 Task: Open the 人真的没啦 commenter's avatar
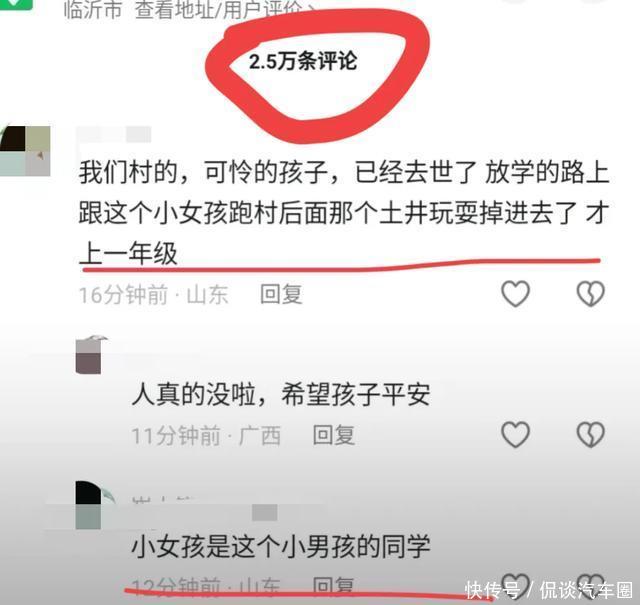91,355
